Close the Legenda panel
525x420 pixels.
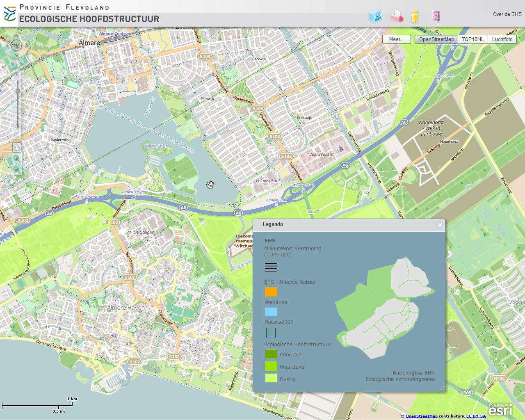tap(440, 225)
